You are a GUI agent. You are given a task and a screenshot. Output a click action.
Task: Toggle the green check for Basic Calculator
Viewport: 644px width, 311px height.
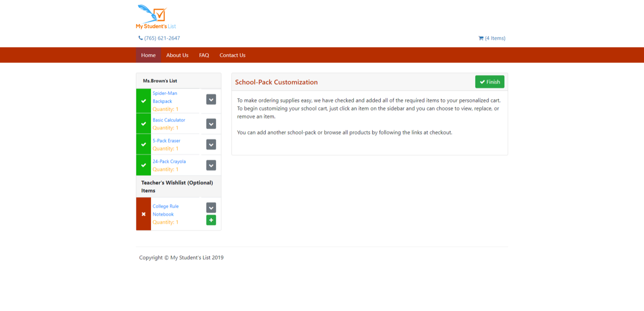pyautogui.click(x=143, y=124)
